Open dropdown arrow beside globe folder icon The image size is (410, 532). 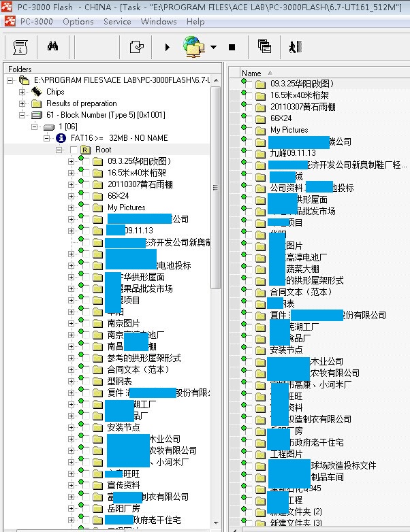coord(213,48)
